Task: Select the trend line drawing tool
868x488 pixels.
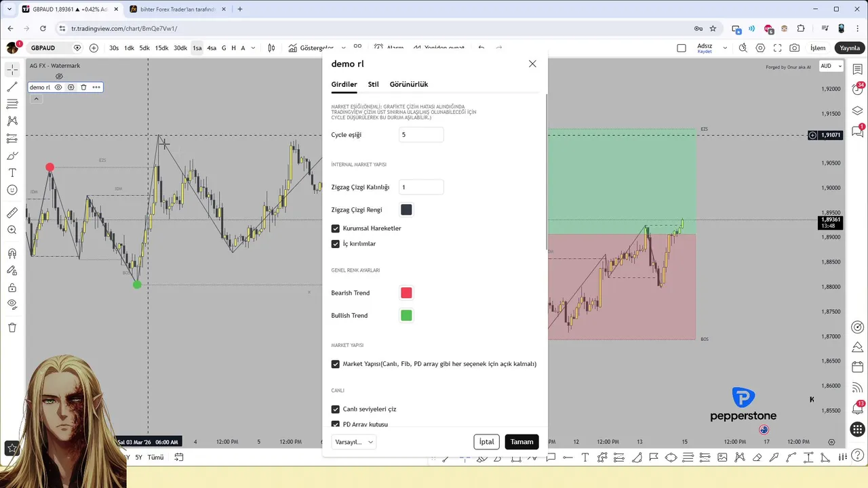Action: [12, 87]
